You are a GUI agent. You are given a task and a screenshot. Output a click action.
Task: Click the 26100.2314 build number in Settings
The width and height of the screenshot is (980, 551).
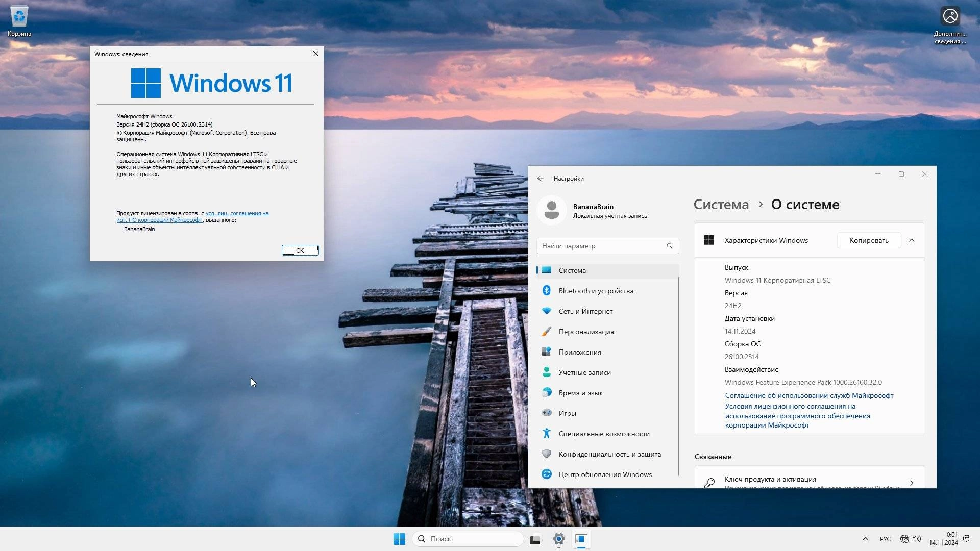point(742,357)
